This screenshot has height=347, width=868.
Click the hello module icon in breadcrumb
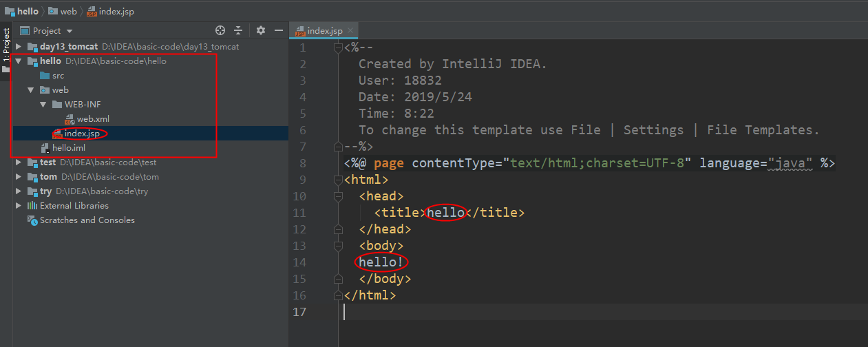(10, 11)
